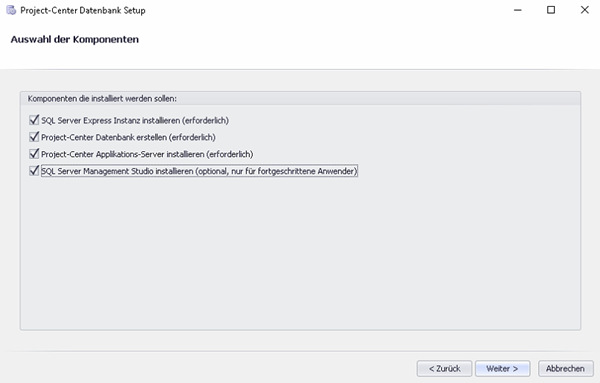Click the window title 'Project-Center Datenbank Setup'

coord(83,10)
